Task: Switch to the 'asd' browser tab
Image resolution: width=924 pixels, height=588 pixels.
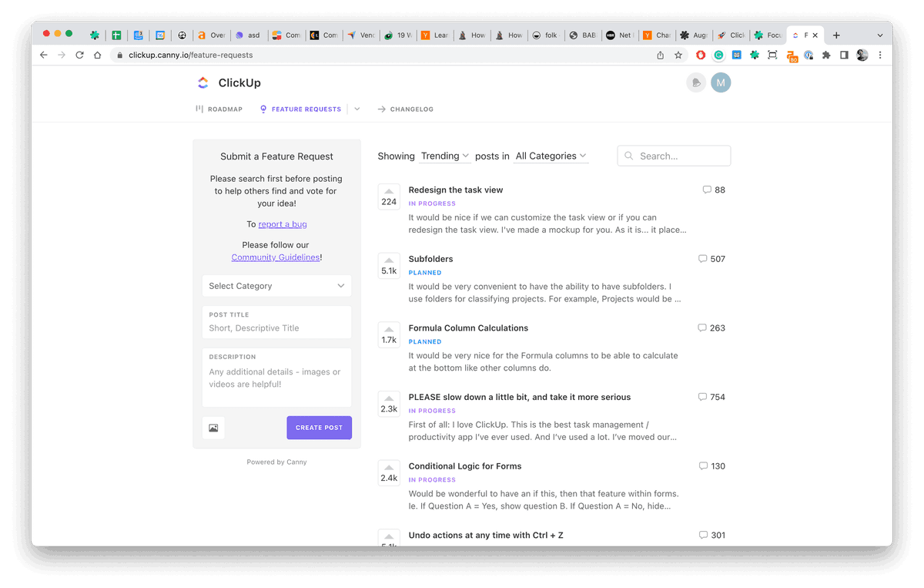Action: 247,35
